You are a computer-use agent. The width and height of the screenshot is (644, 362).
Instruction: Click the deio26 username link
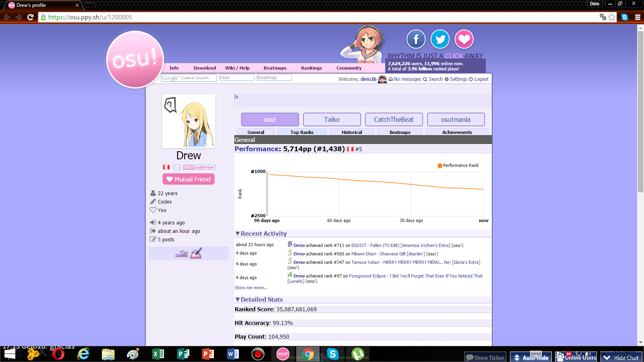(368, 79)
